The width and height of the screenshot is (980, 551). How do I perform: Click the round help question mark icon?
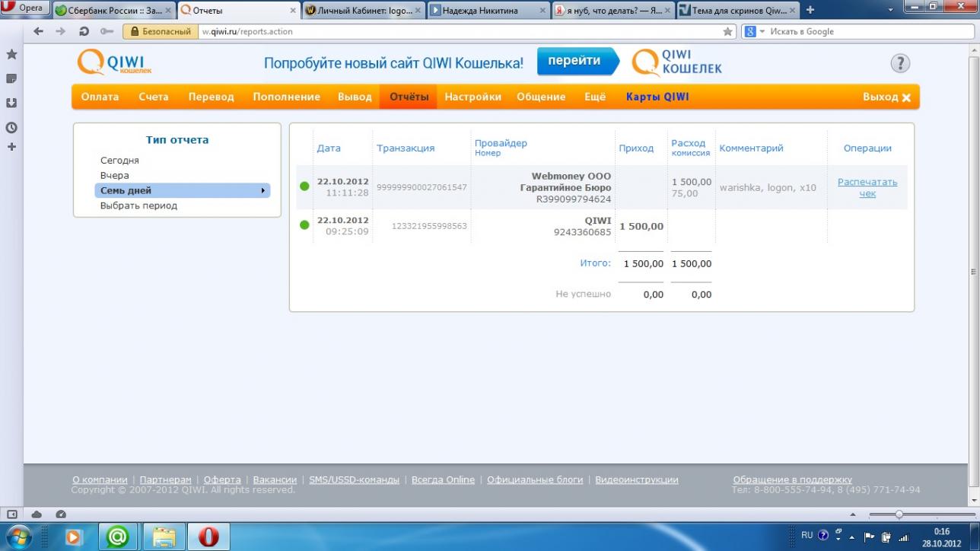(899, 63)
